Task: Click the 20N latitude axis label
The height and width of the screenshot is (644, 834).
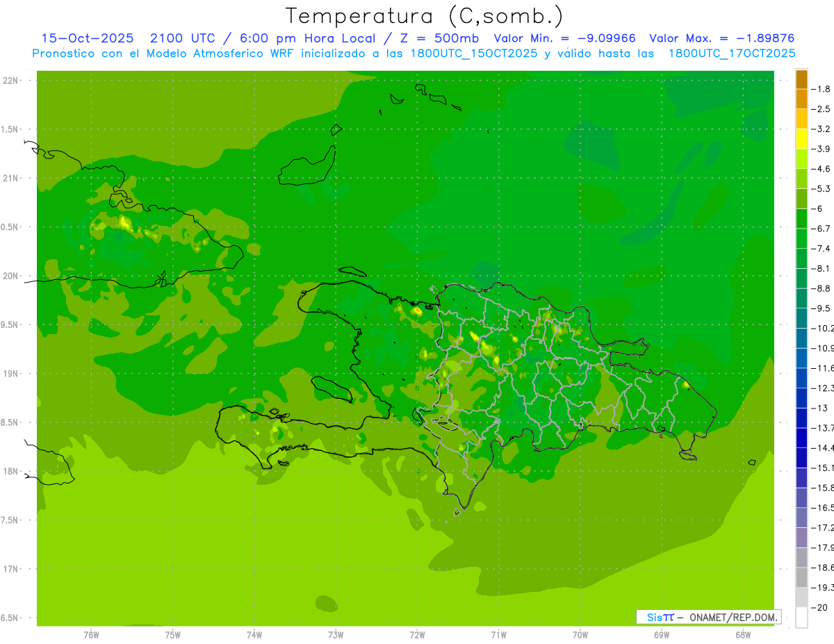Action: pos(12,276)
